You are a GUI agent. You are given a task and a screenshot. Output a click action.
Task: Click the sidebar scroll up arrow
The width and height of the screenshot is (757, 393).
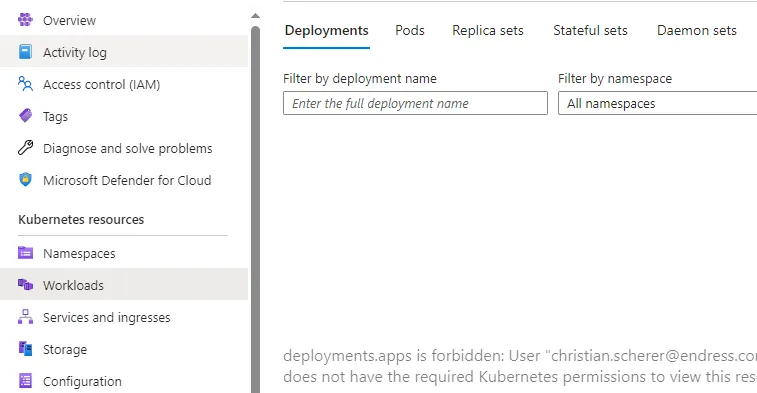[x=255, y=16]
